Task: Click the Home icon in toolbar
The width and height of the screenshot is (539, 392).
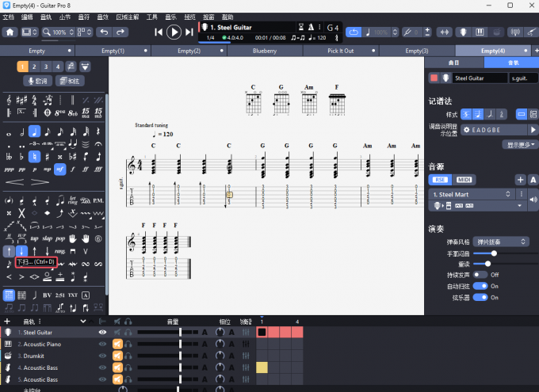Action: (x=10, y=32)
